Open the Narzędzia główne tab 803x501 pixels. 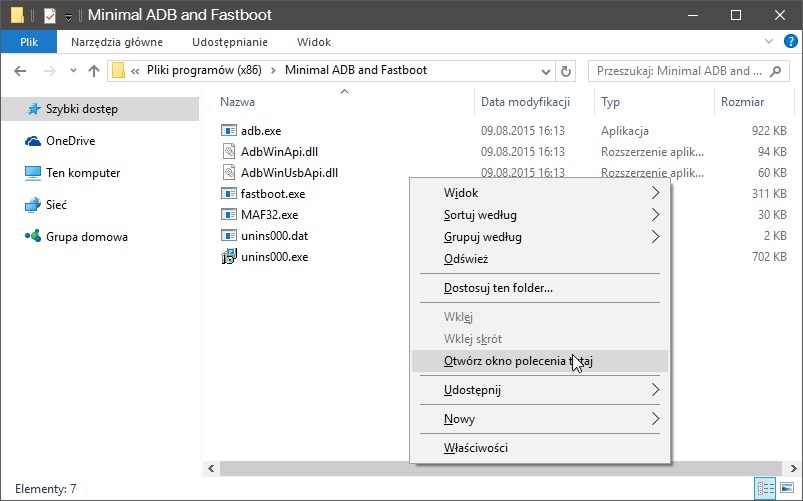pos(117,42)
